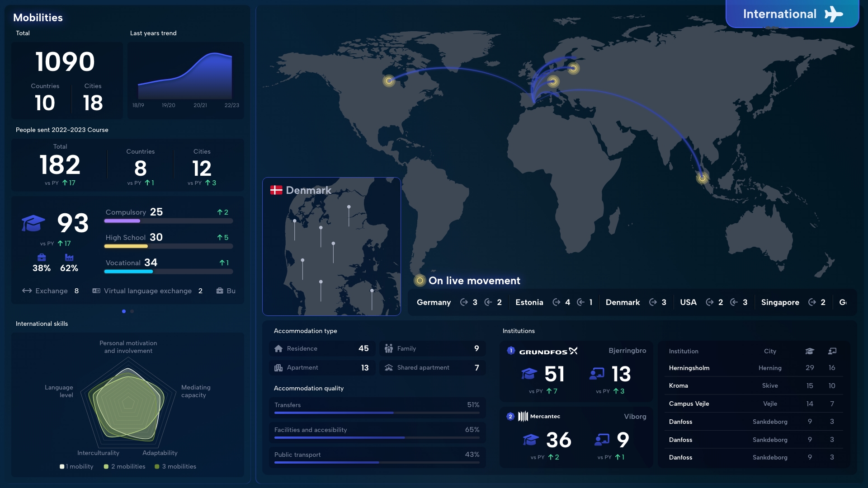Viewport: 868px width, 488px height.
Task: Click the Apartment building icon
Action: pos(278,368)
